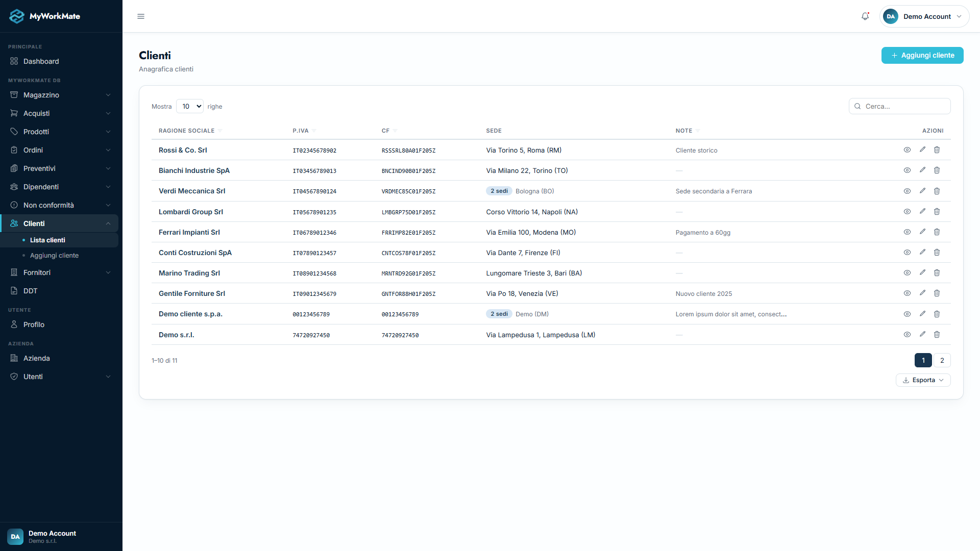Delete Rossi & Co. Srl via trash icon
980x551 pixels.
tap(937, 150)
